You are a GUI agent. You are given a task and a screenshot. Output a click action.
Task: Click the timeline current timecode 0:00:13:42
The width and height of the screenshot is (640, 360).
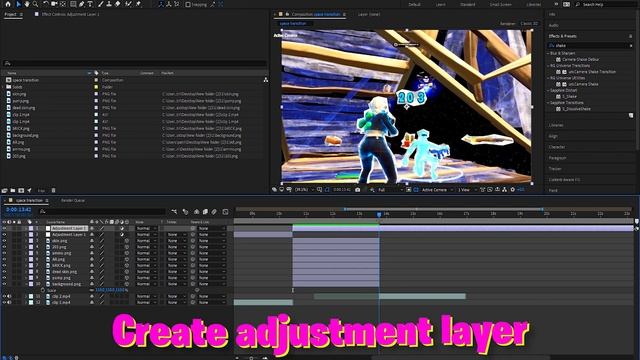(18, 210)
